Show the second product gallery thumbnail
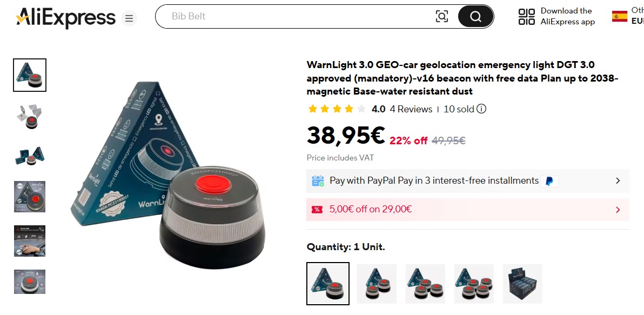This screenshot has width=644, height=315. [x=30, y=117]
